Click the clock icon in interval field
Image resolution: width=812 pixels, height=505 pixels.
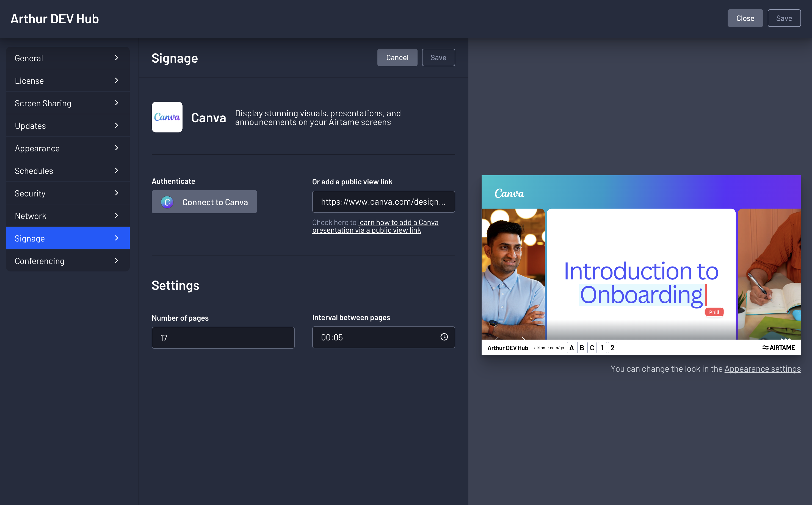[444, 337]
